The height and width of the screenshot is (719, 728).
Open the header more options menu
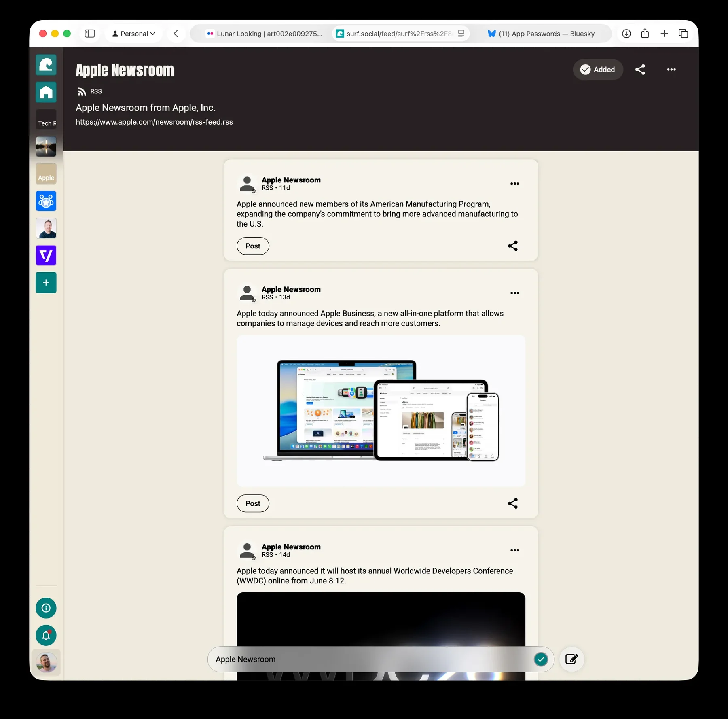pos(671,70)
